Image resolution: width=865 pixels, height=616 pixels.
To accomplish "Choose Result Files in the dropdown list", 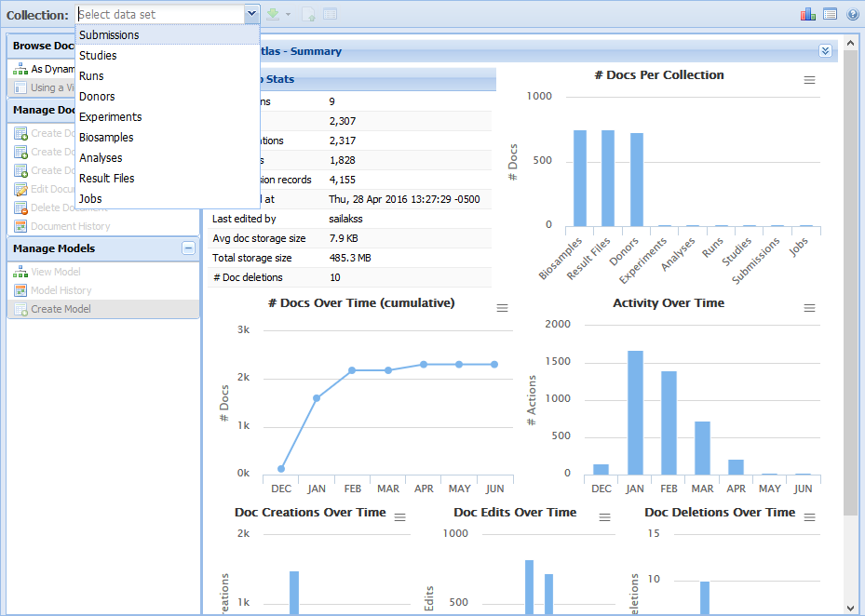I will [x=106, y=179].
